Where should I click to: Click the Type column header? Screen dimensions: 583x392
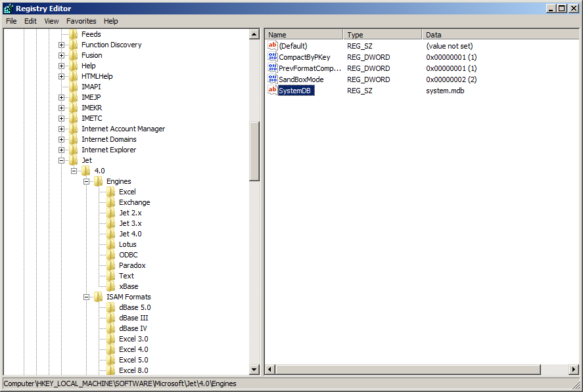tap(381, 34)
